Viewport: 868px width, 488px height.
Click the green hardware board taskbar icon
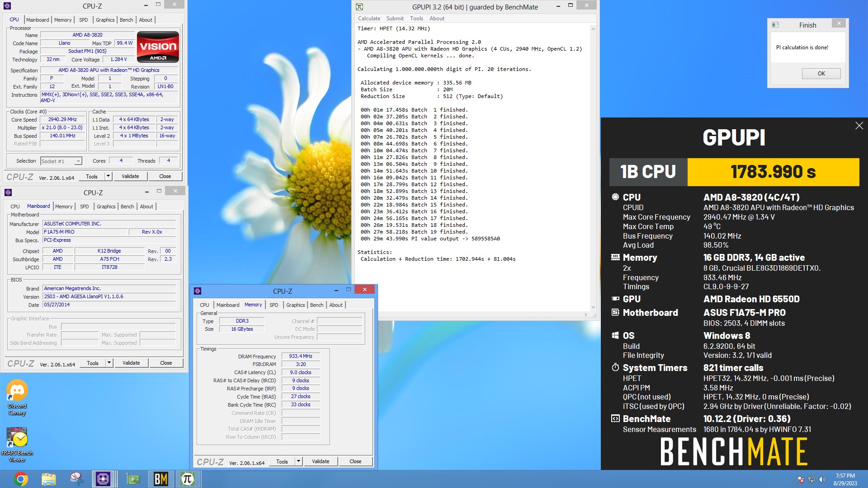[133, 479]
